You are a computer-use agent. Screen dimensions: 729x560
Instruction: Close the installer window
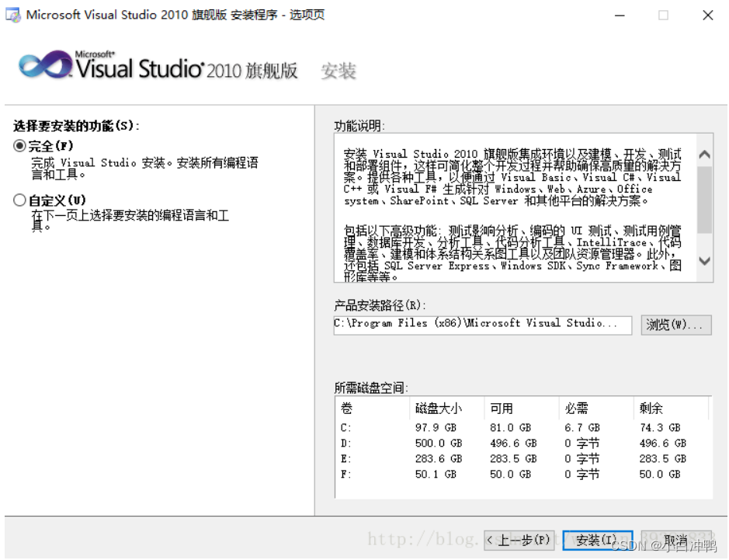707,16
